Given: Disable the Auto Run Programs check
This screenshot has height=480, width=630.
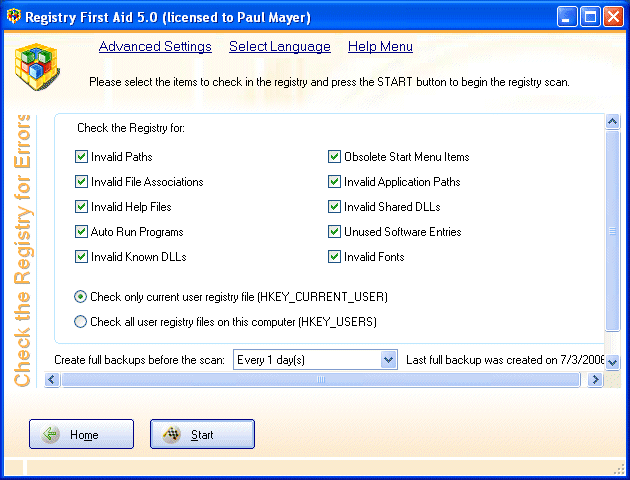Looking at the screenshot, I should click(x=82, y=232).
